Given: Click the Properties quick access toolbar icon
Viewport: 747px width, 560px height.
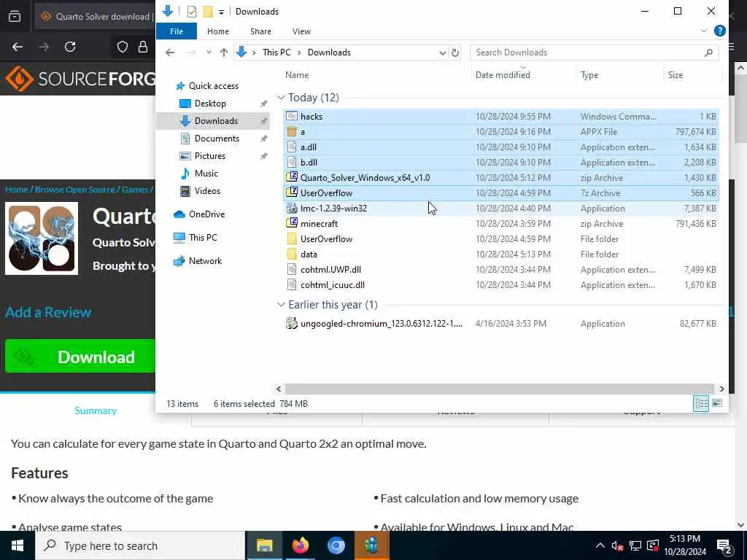Looking at the screenshot, I should click(192, 12).
